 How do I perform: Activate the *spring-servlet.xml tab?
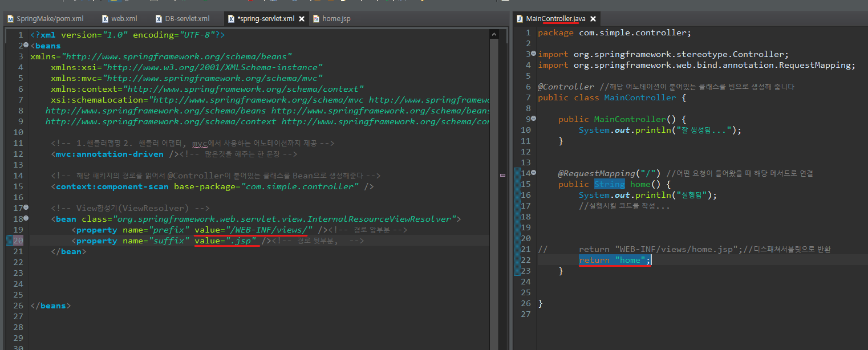(x=261, y=19)
